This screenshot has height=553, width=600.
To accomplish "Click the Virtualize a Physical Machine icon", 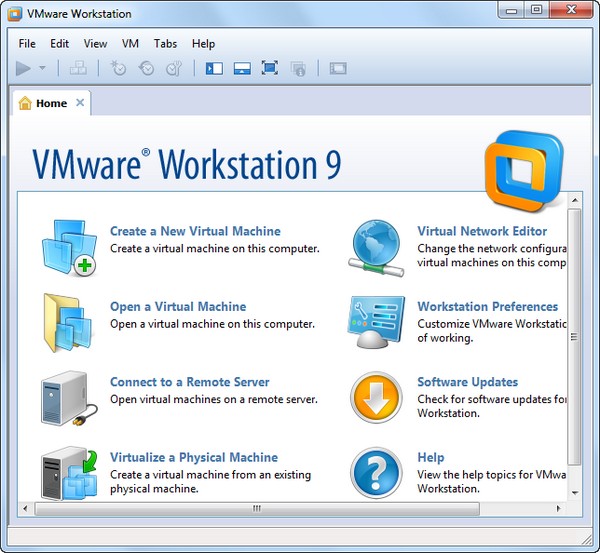I will coord(69,473).
